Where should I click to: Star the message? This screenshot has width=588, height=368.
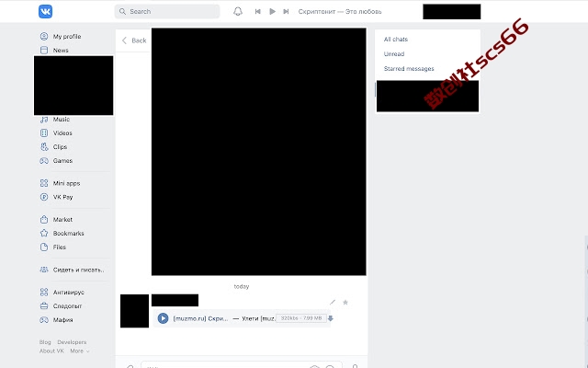tap(345, 303)
